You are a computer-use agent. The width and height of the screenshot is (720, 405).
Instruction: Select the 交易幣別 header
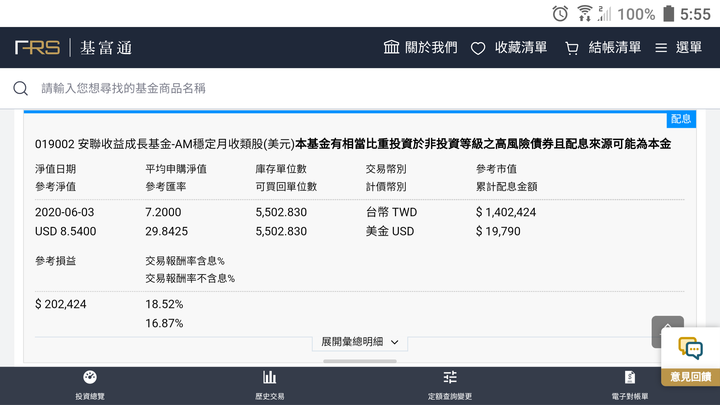386,169
